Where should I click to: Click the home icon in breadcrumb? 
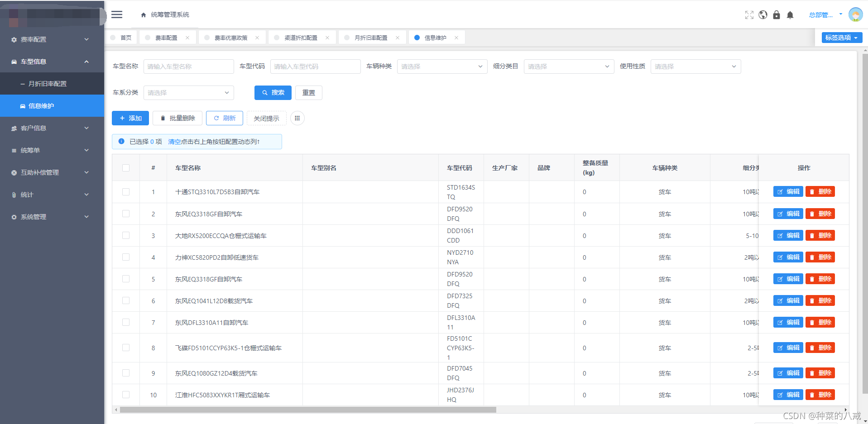tap(144, 15)
